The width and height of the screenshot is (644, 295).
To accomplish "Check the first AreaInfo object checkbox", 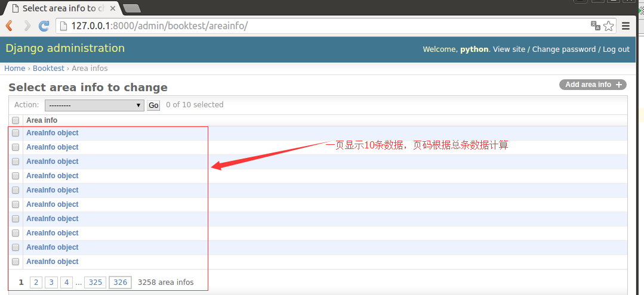I will (16, 133).
